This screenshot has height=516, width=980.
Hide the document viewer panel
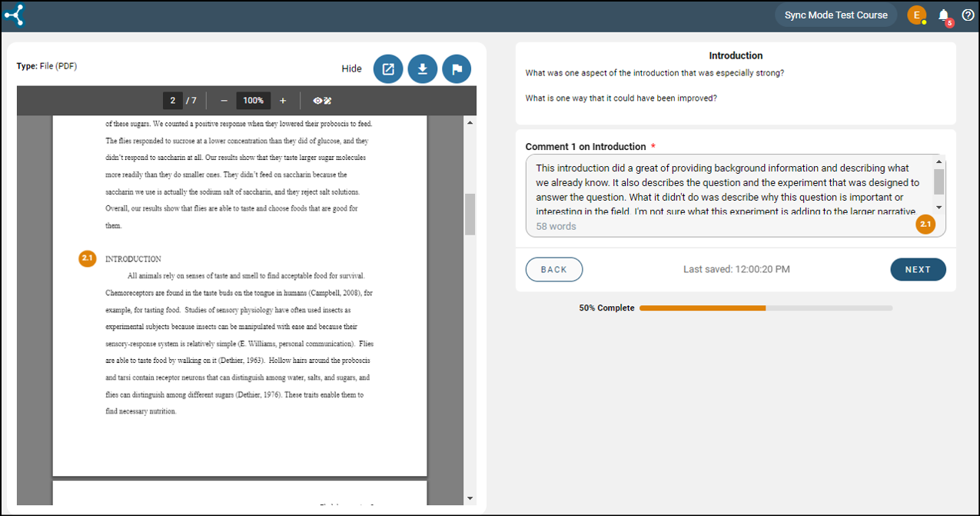tap(351, 68)
